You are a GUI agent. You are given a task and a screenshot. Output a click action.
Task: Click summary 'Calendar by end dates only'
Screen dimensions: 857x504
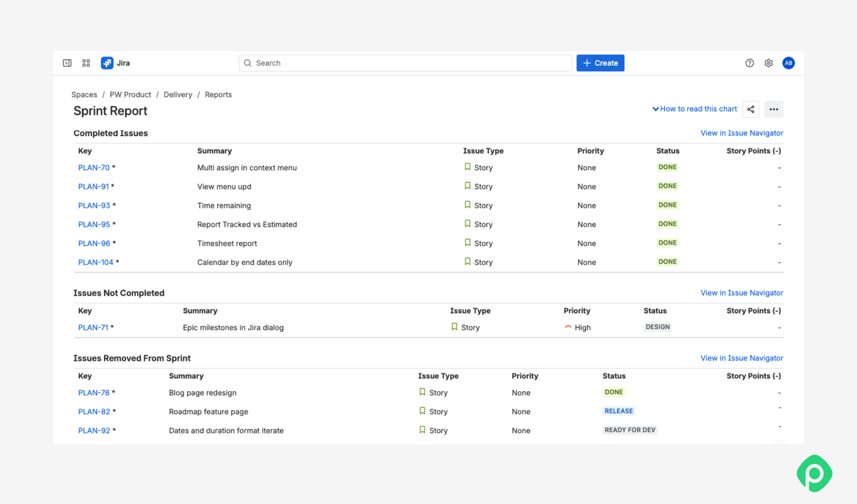[245, 262]
